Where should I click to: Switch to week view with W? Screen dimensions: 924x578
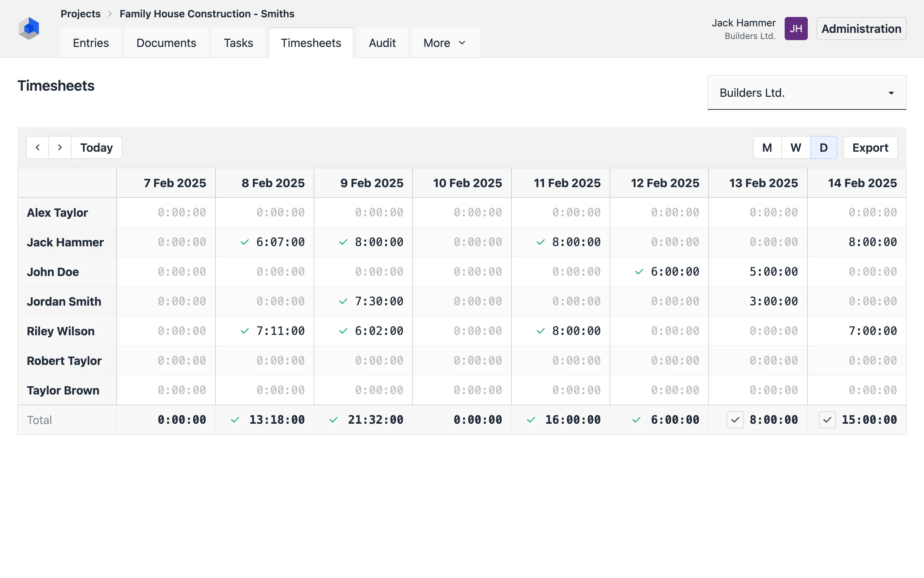[796, 147]
